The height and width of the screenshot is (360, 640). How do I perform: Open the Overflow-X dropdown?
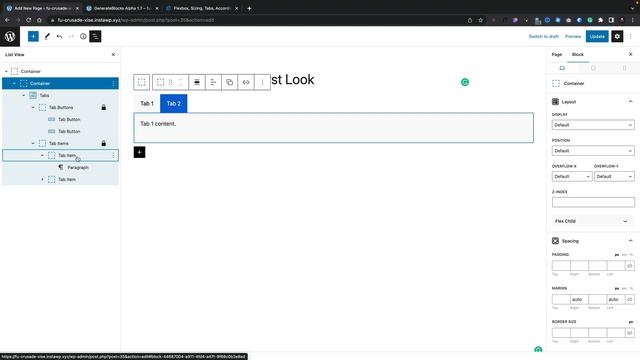(x=571, y=176)
